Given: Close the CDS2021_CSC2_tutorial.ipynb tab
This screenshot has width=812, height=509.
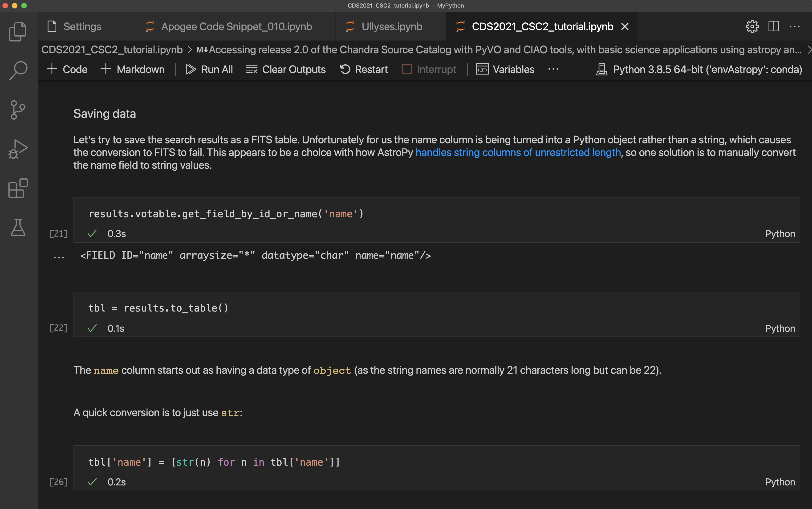Looking at the screenshot, I should [x=625, y=27].
